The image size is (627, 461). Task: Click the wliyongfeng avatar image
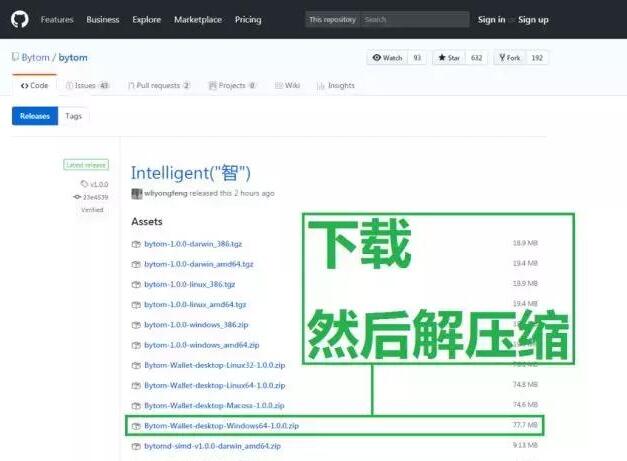pos(137,194)
